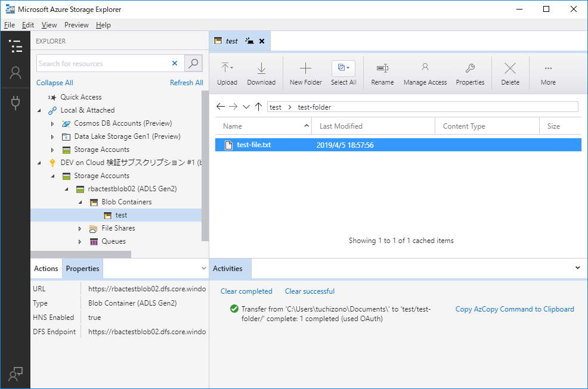Viewport: 588px width, 389px height.
Task: Open the Connect plug icon in sidebar
Action: coord(16,102)
